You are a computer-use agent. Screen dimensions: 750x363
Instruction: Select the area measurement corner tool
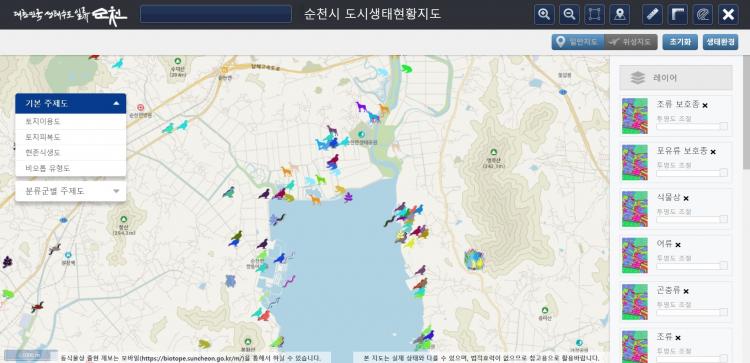pyautogui.click(x=678, y=14)
